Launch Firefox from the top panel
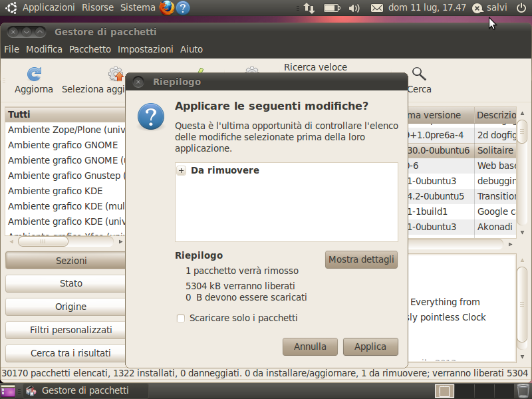 (x=167, y=7)
